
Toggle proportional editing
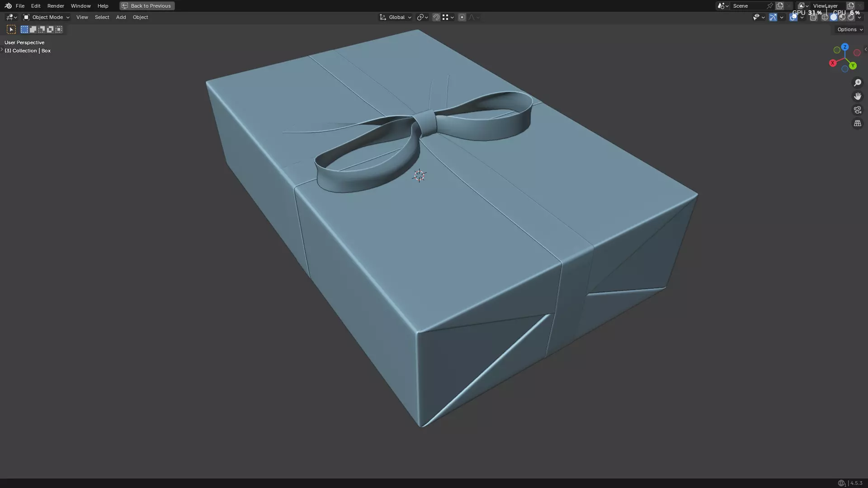pyautogui.click(x=462, y=17)
